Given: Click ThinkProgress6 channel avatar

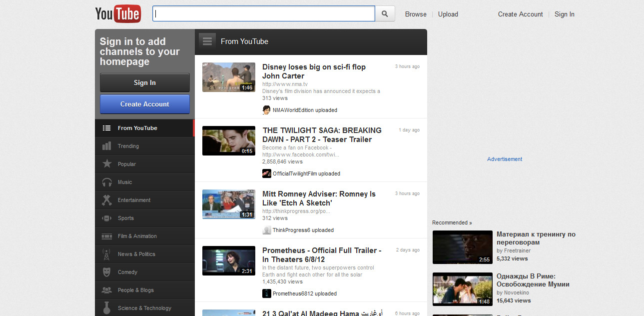Looking at the screenshot, I should 267,230.
